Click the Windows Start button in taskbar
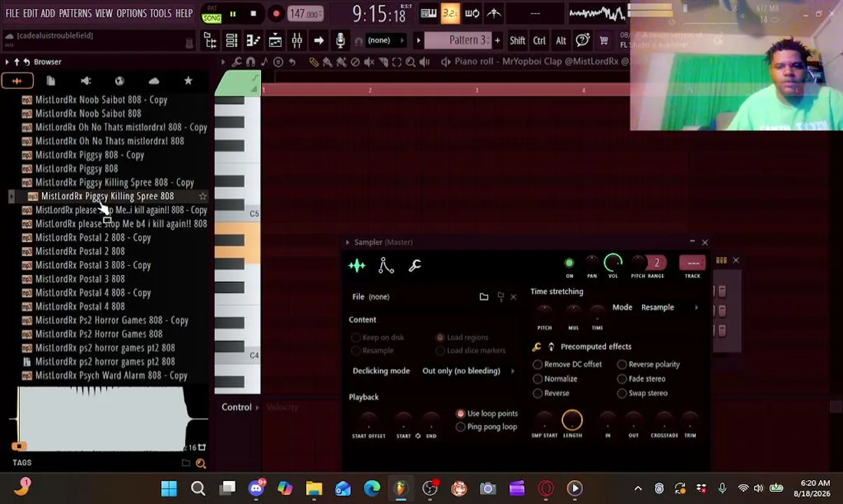 click(x=169, y=489)
